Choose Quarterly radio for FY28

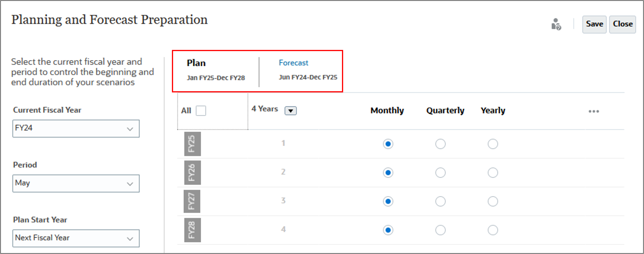tap(440, 230)
